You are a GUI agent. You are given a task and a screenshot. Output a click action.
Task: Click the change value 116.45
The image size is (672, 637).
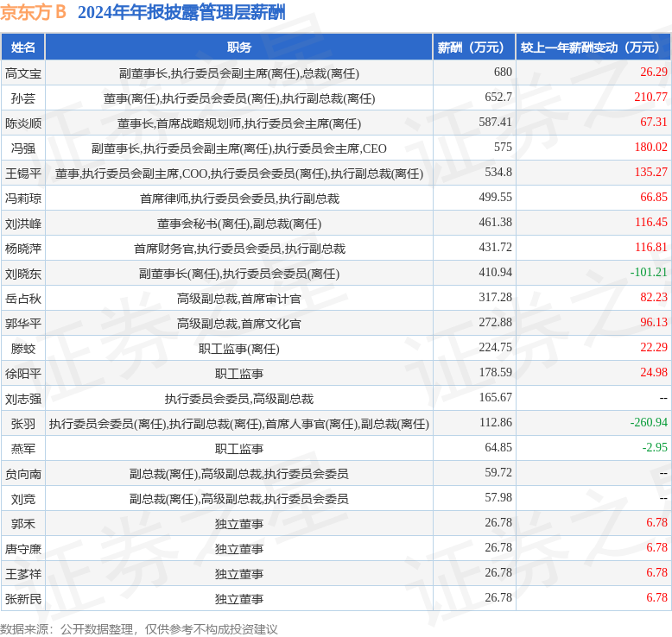(650, 222)
